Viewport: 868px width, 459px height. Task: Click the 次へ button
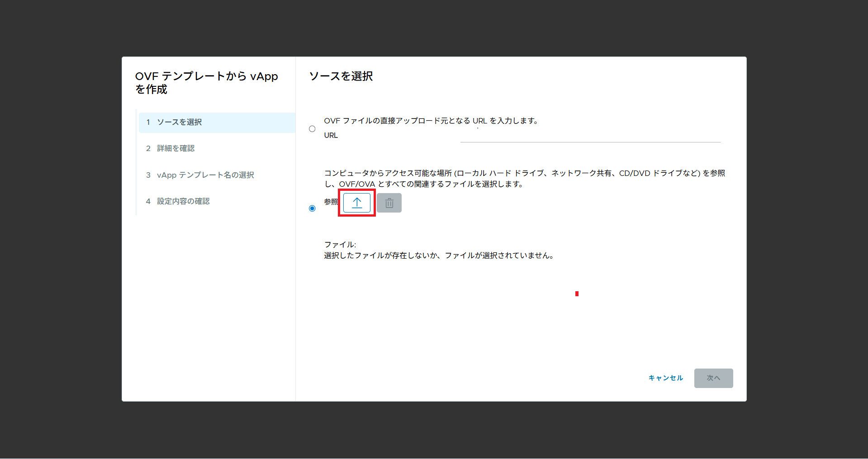coord(713,378)
